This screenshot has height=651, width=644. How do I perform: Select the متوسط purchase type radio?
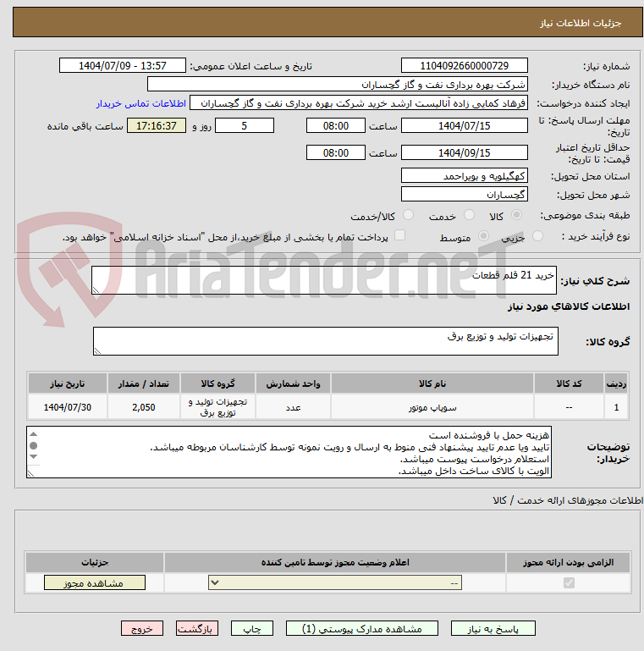(x=483, y=236)
